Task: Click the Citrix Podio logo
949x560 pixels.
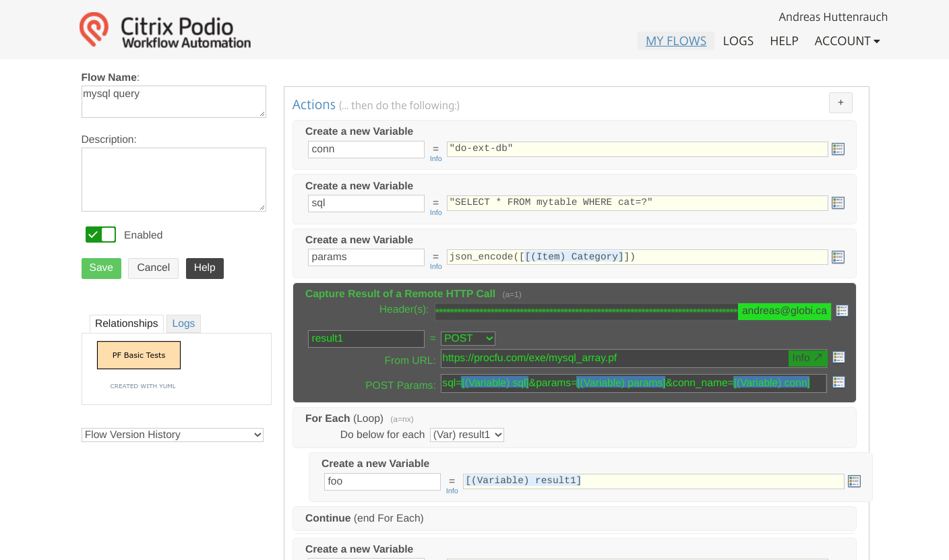Action: tap(164, 29)
